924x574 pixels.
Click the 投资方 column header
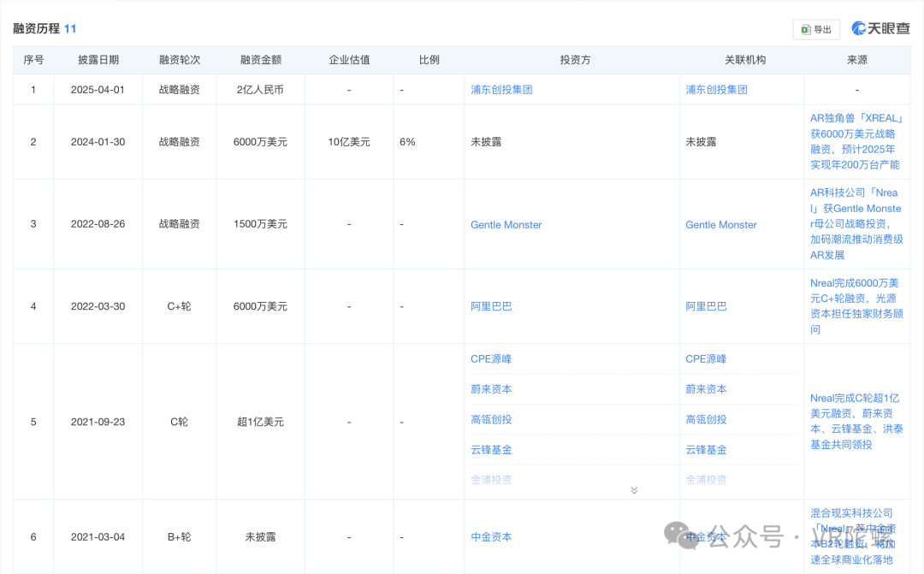tap(575, 60)
